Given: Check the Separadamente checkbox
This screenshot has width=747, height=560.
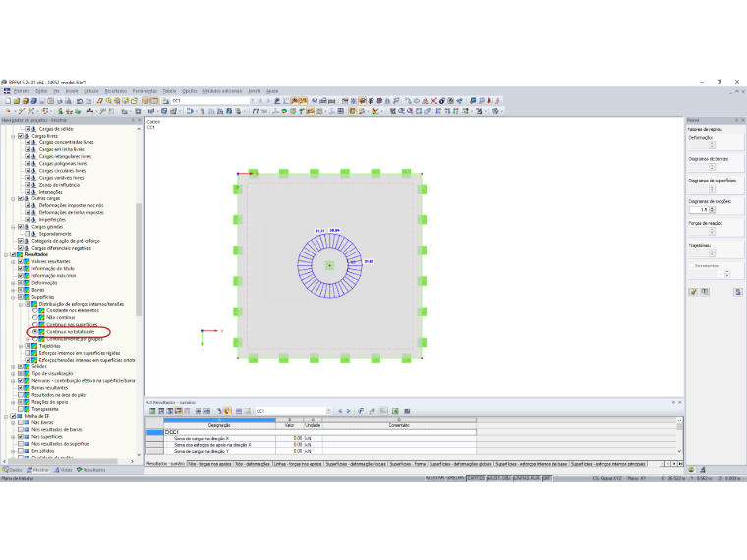Looking at the screenshot, I should click(x=28, y=234).
